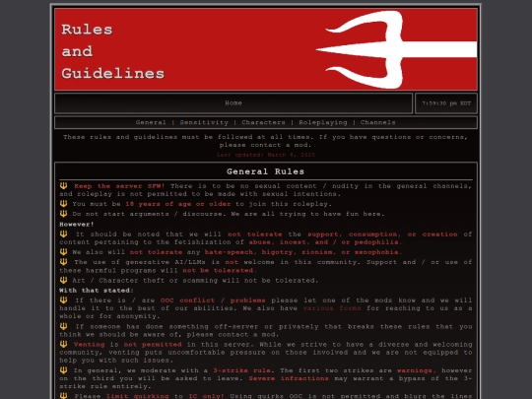532x399 pixels.
Task: Jump to the Characters section
Action: [263, 122]
